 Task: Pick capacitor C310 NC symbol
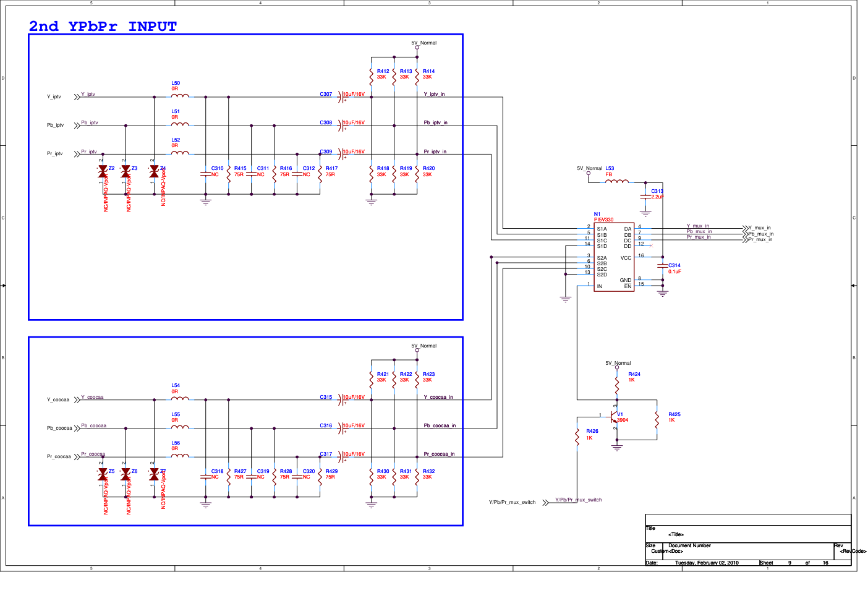(206, 174)
